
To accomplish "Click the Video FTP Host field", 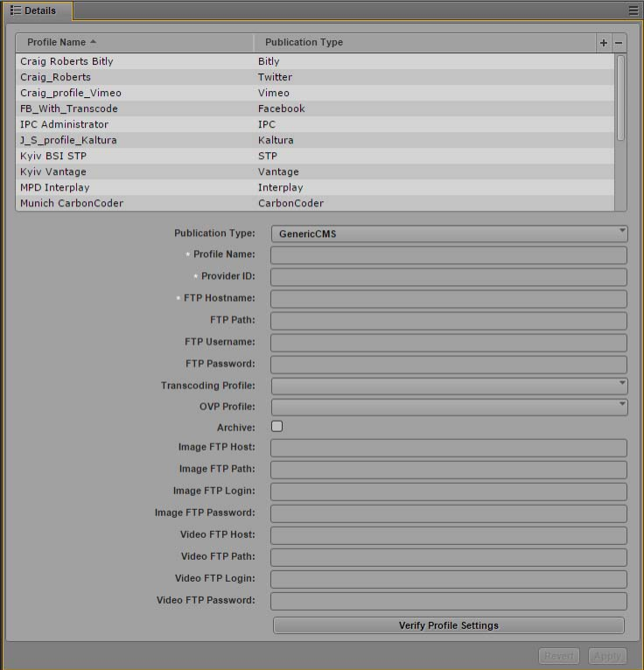I will [x=449, y=535].
